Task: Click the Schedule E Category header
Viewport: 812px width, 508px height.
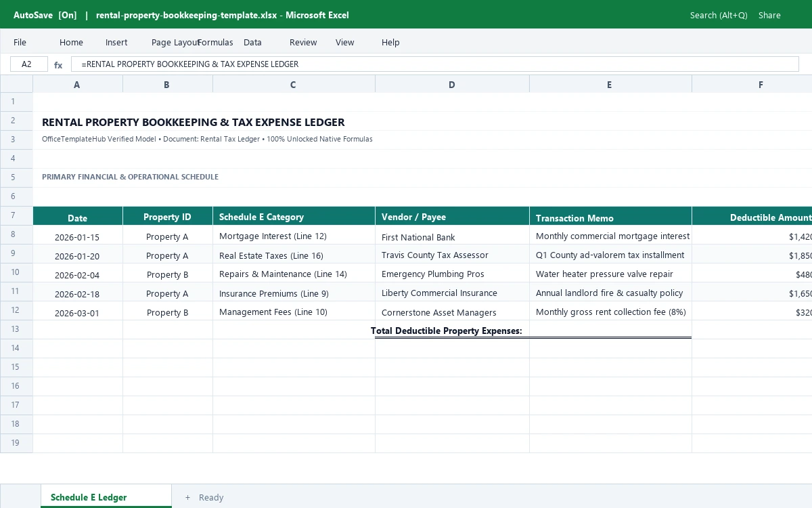Action: click(294, 216)
